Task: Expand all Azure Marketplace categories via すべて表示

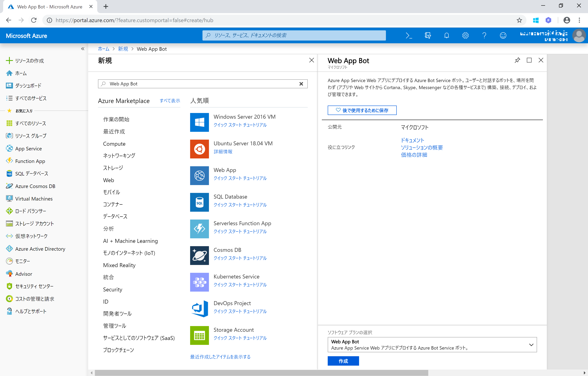Action: pos(170,101)
